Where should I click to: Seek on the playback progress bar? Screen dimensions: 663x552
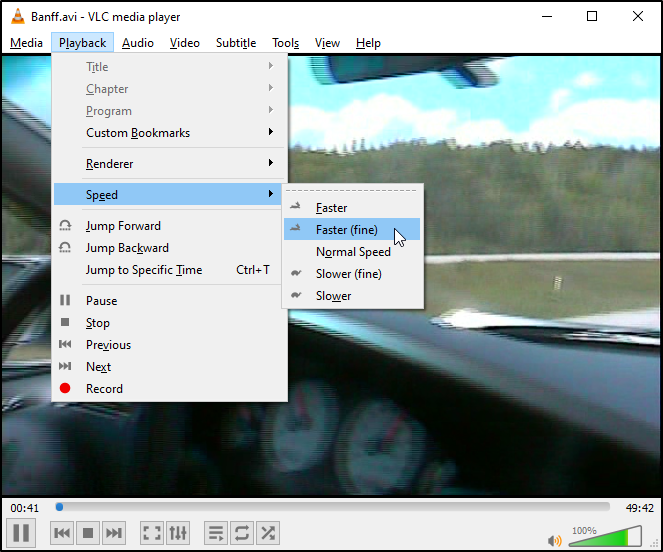[333, 507]
